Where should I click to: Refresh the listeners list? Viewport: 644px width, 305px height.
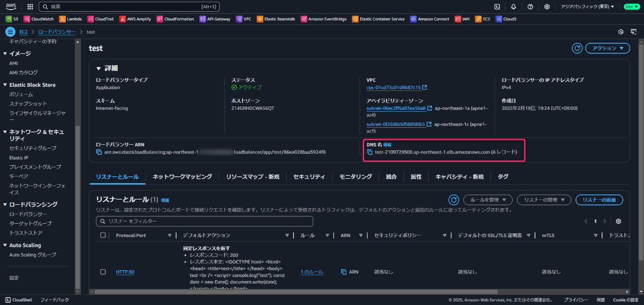click(454, 200)
